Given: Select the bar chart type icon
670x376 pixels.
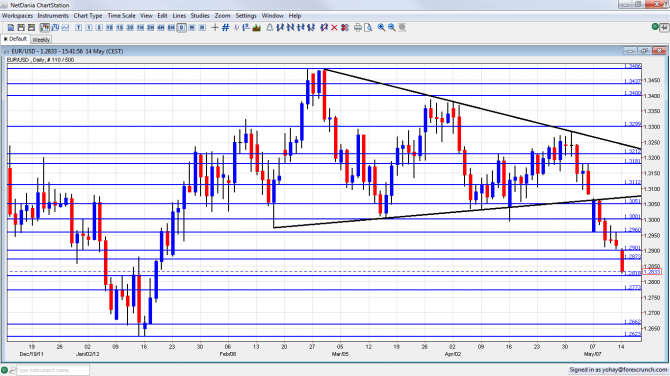Looking at the screenshot, I should pyautogui.click(x=55, y=28).
